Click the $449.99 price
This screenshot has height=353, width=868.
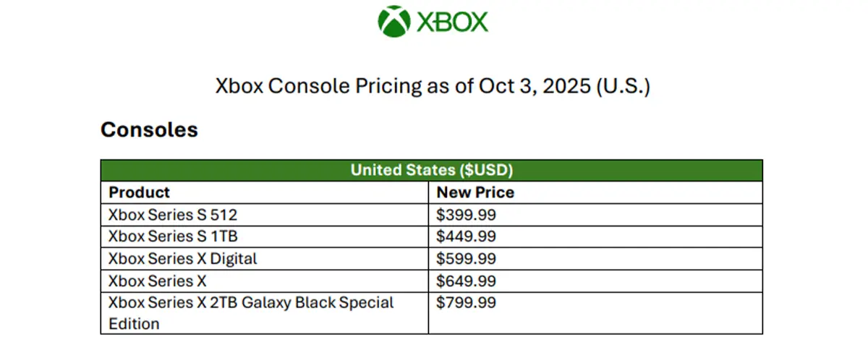466,237
